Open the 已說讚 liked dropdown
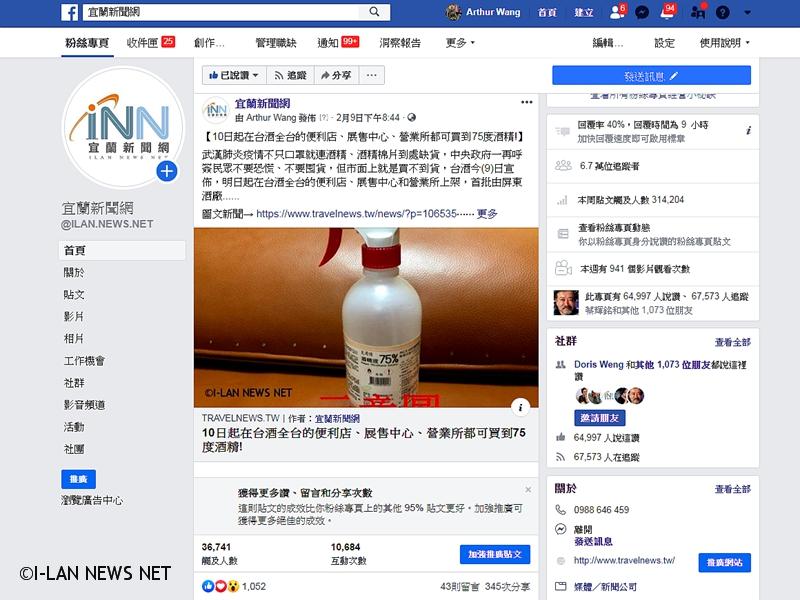The image size is (800, 600). 235,75
